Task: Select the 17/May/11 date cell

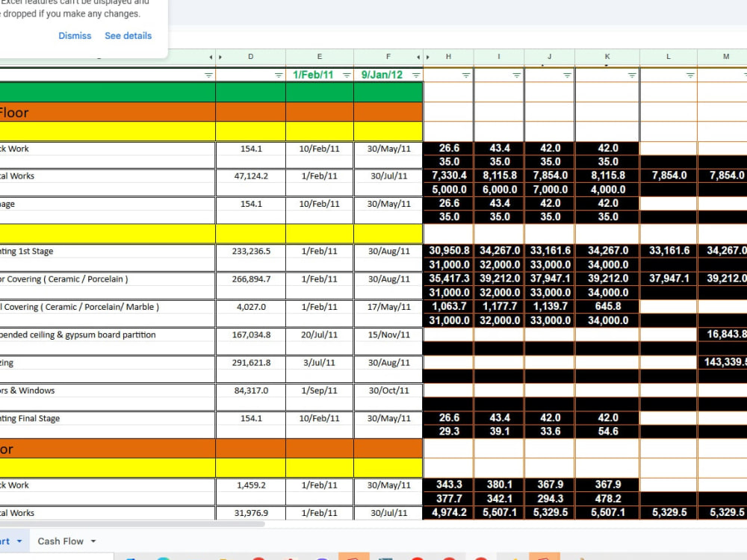Action: (388, 307)
